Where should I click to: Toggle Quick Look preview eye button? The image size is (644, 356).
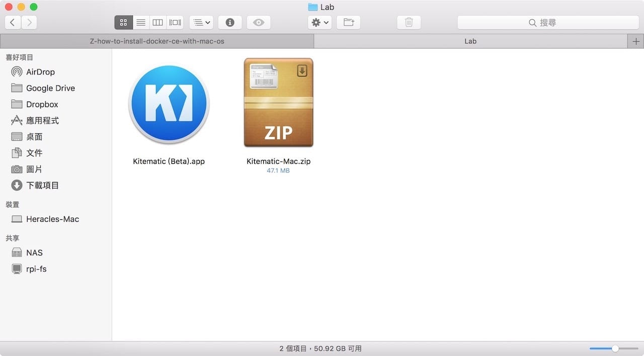259,22
